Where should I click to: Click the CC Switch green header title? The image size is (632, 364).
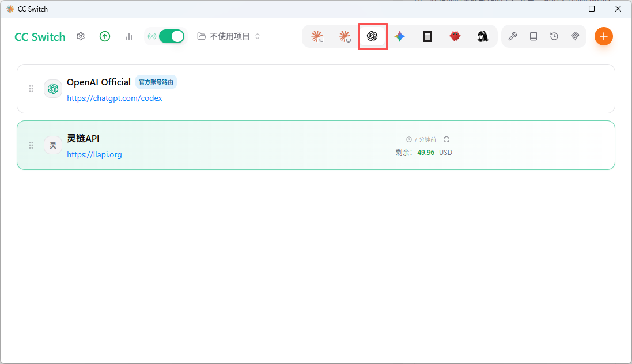(40, 37)
